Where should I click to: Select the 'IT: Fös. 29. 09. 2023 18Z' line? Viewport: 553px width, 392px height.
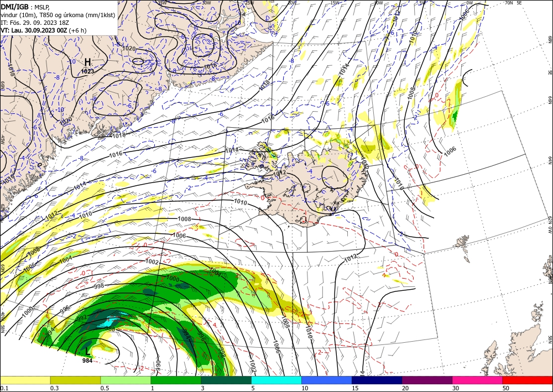(35, 23)
